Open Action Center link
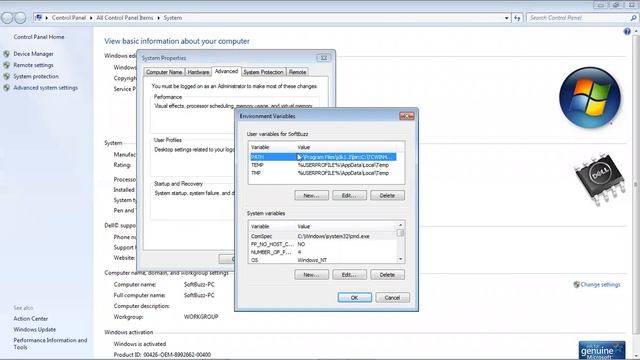 click(31, 318)
